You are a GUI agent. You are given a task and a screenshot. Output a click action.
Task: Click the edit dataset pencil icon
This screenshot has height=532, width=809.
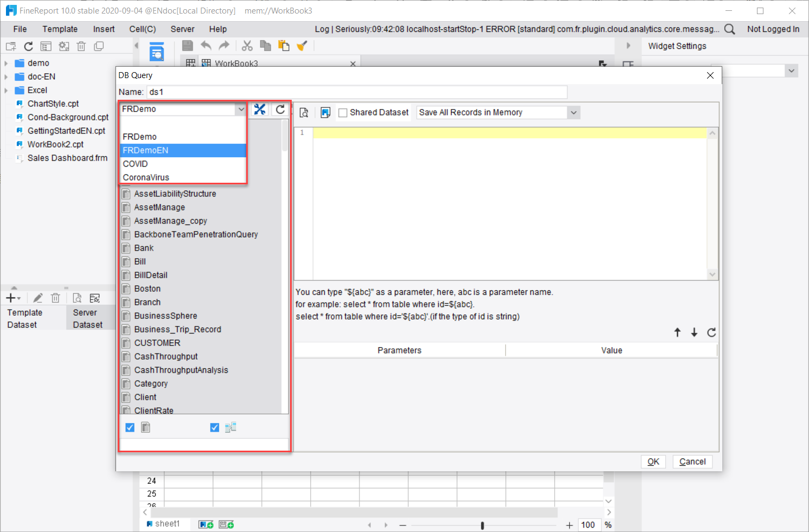point(38,298)
